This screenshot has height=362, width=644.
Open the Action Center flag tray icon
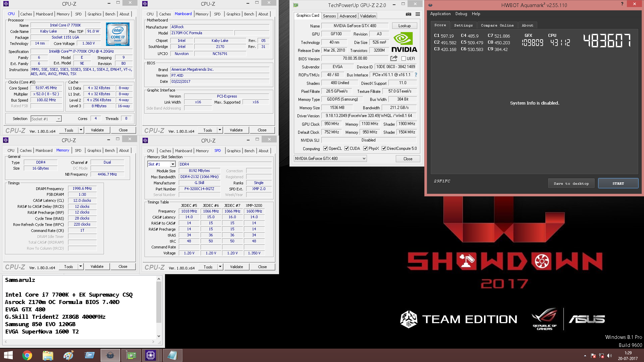(x=593, y=356)
